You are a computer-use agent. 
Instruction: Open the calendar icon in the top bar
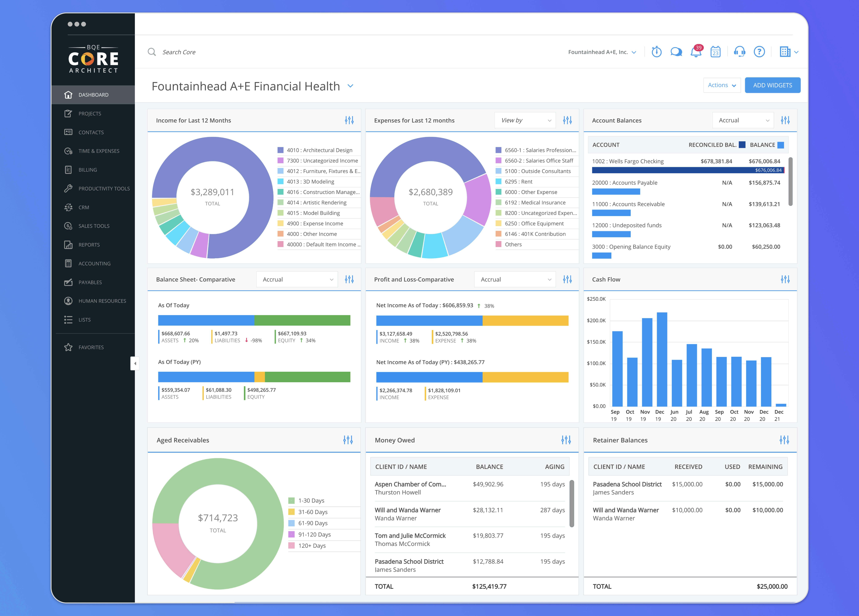click(716, 52)
